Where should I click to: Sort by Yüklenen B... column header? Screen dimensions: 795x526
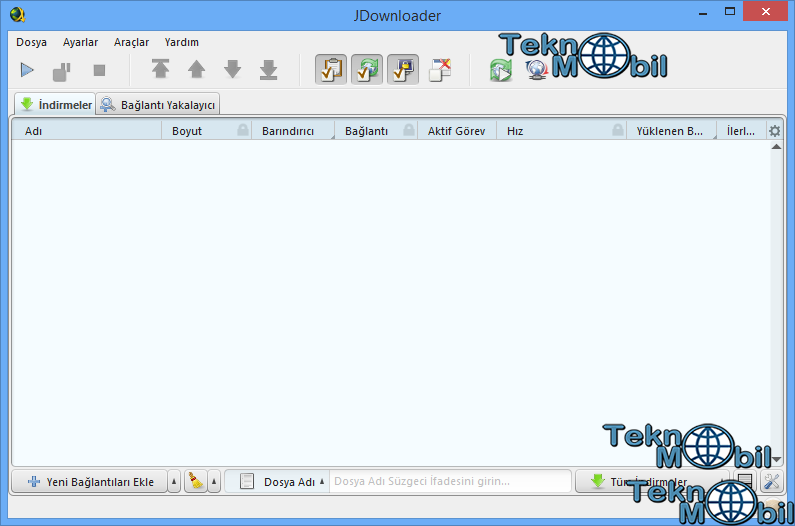(x=671, y=131)
